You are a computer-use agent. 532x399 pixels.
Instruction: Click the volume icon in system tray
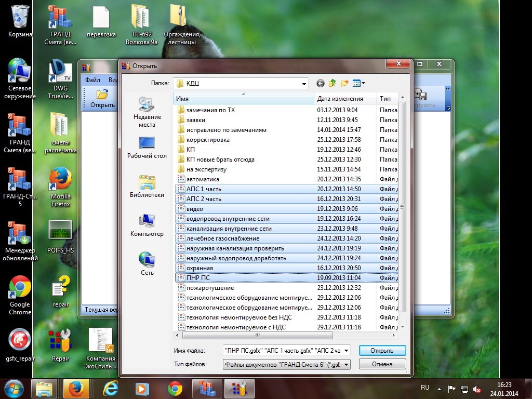coord(477,389)
